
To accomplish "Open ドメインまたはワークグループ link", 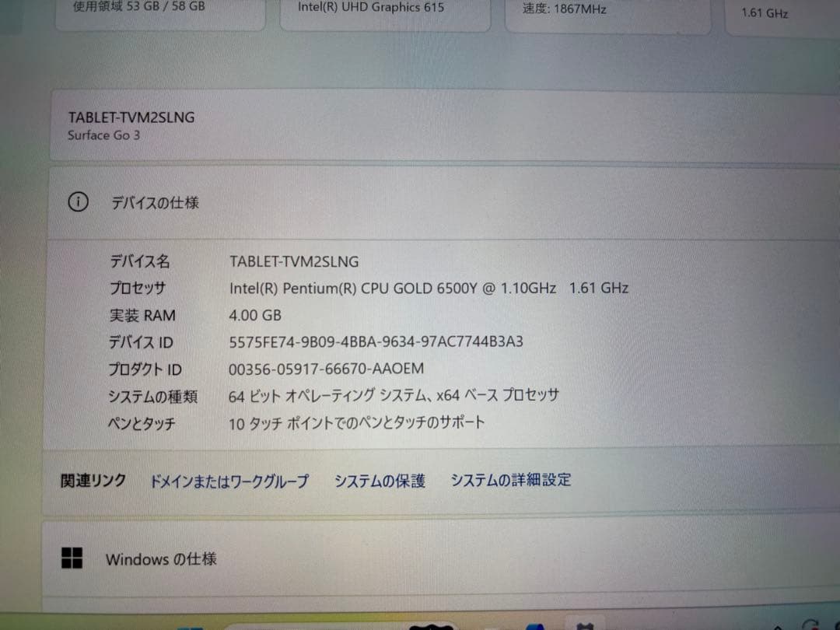I will [x=229, y=481].
